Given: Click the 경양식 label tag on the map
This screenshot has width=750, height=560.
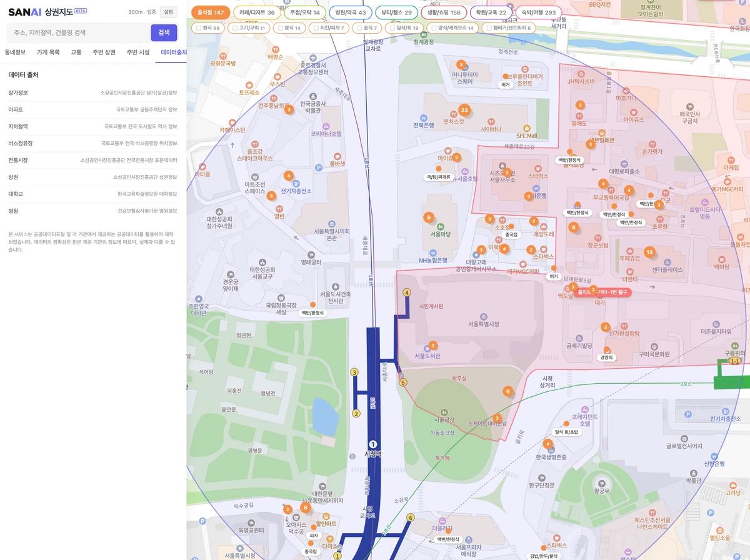Looking at the screenshot, I should [606, 357].
